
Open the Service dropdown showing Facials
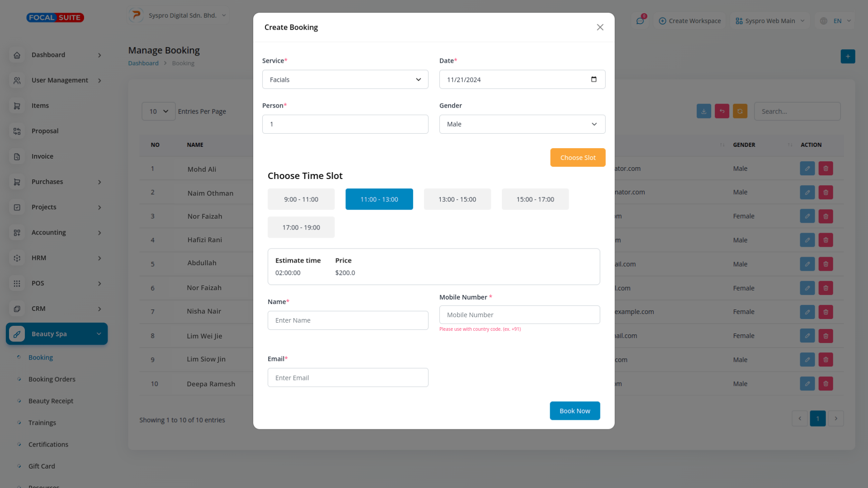click(x=345, y=80)
